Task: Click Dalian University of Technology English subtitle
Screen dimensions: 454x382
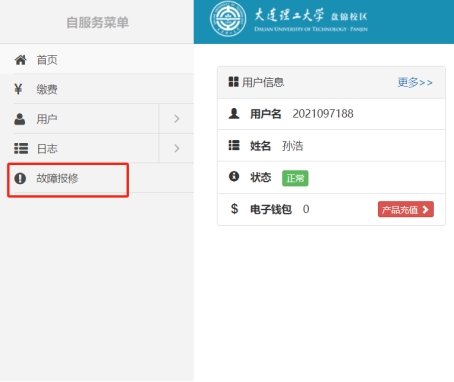Action: (x=311, y=29)
